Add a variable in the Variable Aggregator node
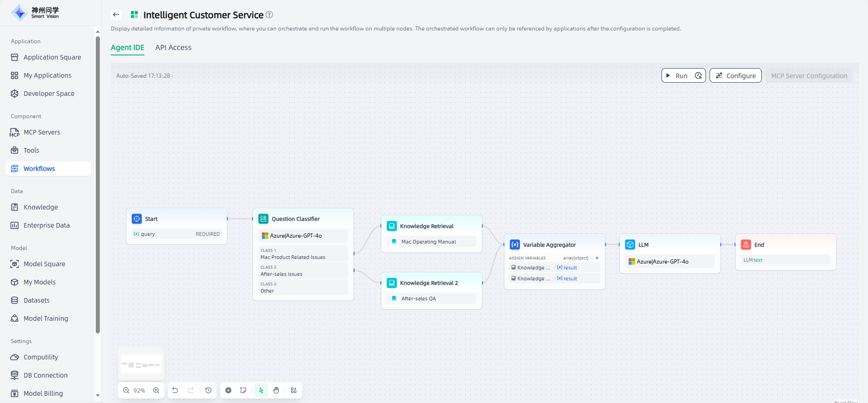The width and height of the screenshot is (868, 403). (x=597, y=258)
